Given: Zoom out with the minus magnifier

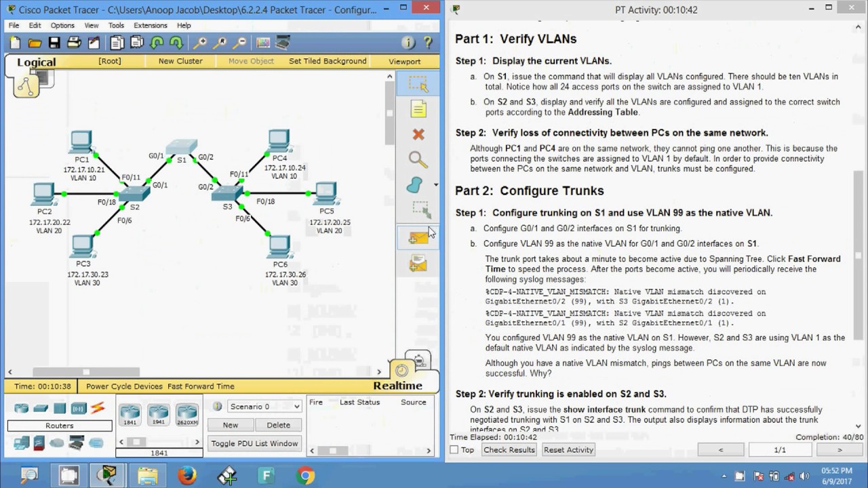Looking at the screenshot, I should tap(239, 43).
